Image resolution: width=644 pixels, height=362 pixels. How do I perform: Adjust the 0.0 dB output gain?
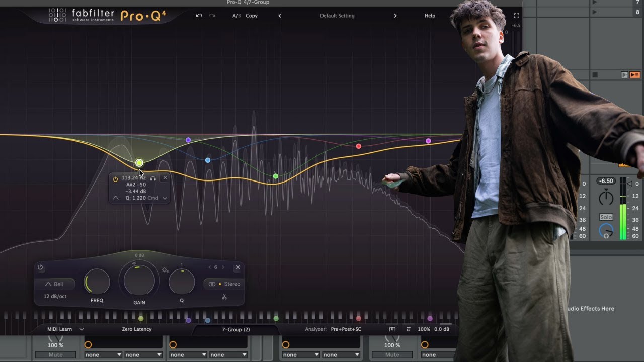point(442,329)
